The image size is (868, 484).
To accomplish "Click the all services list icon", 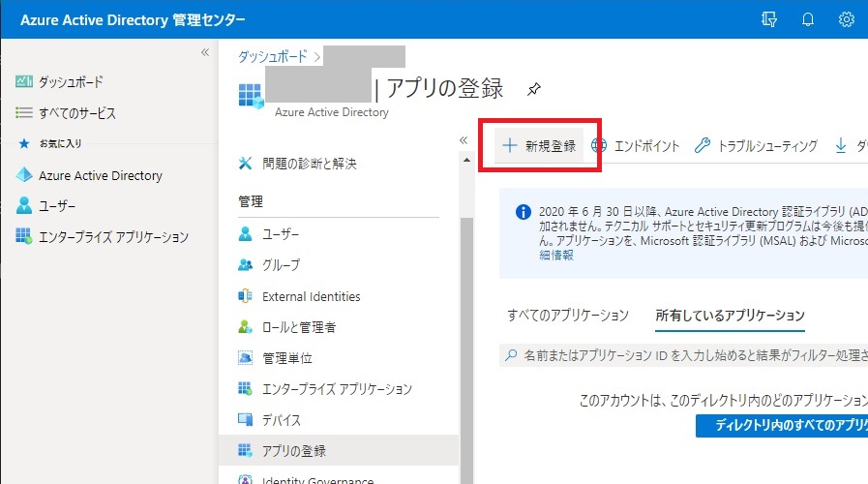I will [24, 112].
